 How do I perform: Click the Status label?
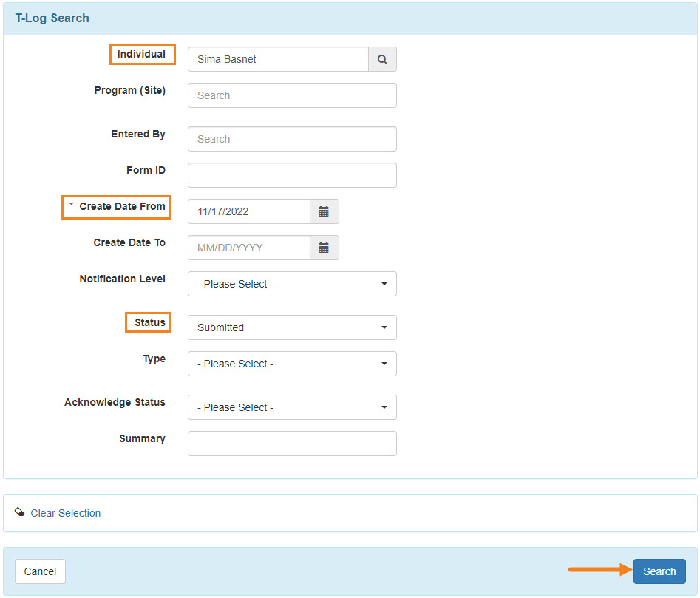tap(150, 322)
